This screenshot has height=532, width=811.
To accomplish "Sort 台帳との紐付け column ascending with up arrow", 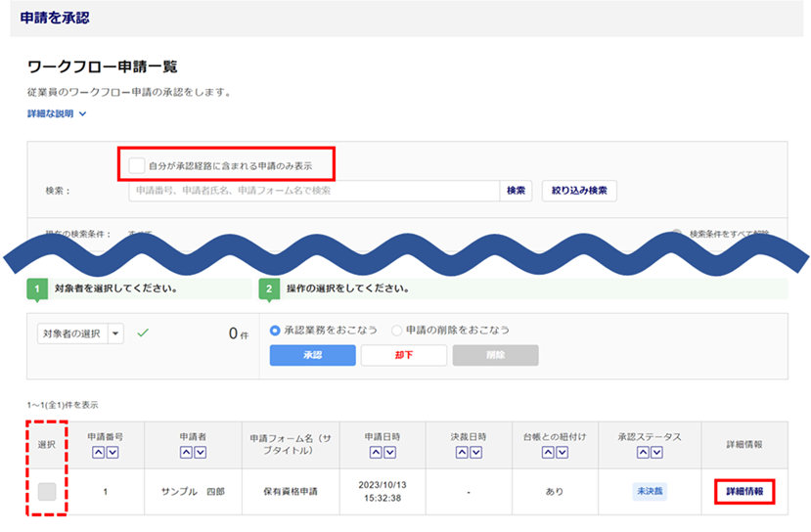I will (x=548, y=452).
